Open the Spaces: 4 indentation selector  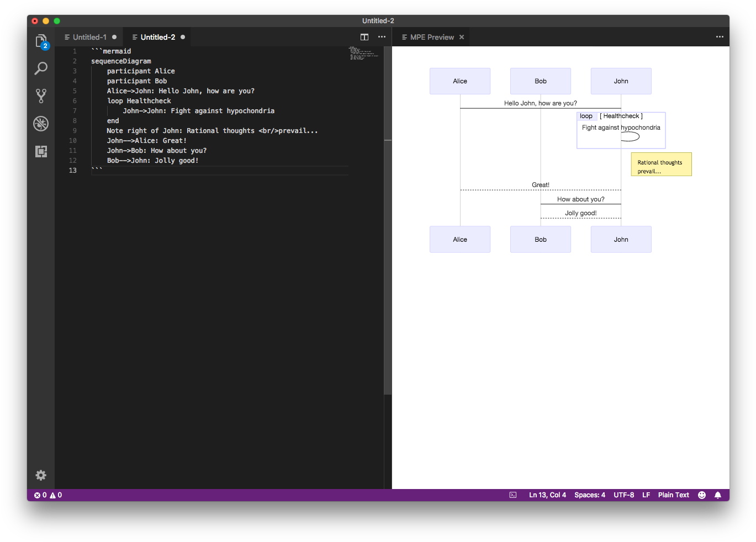[x=589, y=495]
